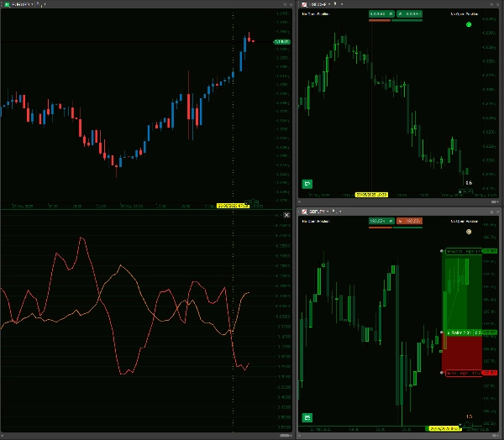Click the green circle indicator in the top-right chart
Screen dimensions: 504x440
pyautogui.click(x=469, y=24)
